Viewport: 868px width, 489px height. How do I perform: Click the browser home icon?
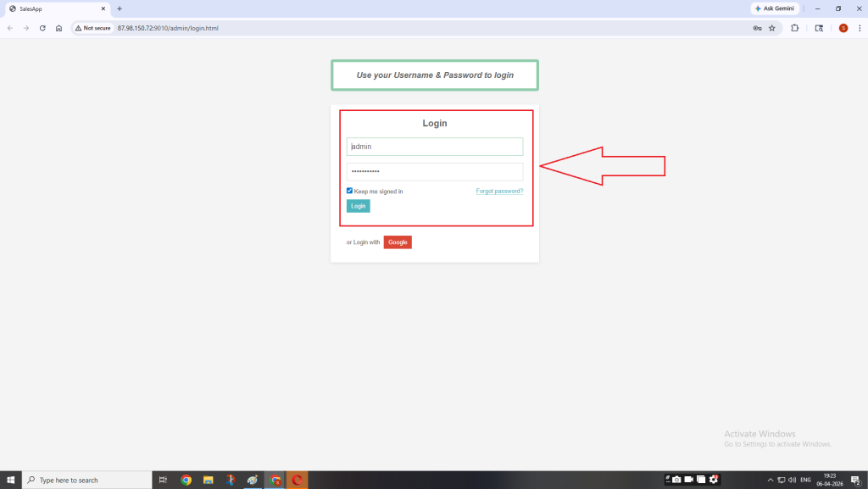click(x=58, y=28)
